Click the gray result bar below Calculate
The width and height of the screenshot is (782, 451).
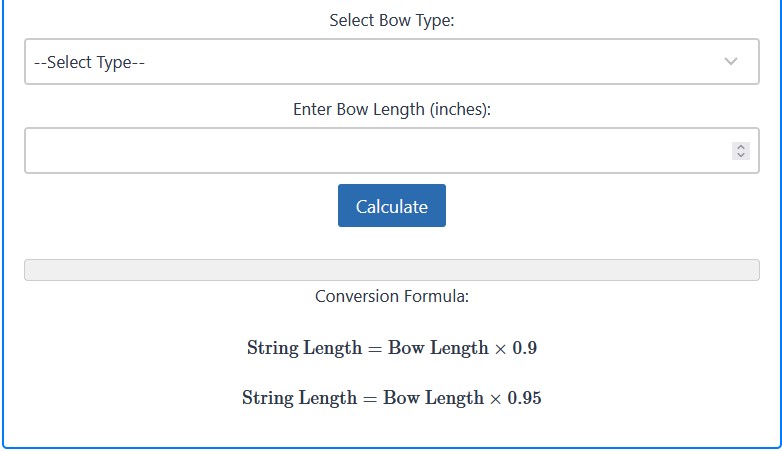click(x=391, y=270)
